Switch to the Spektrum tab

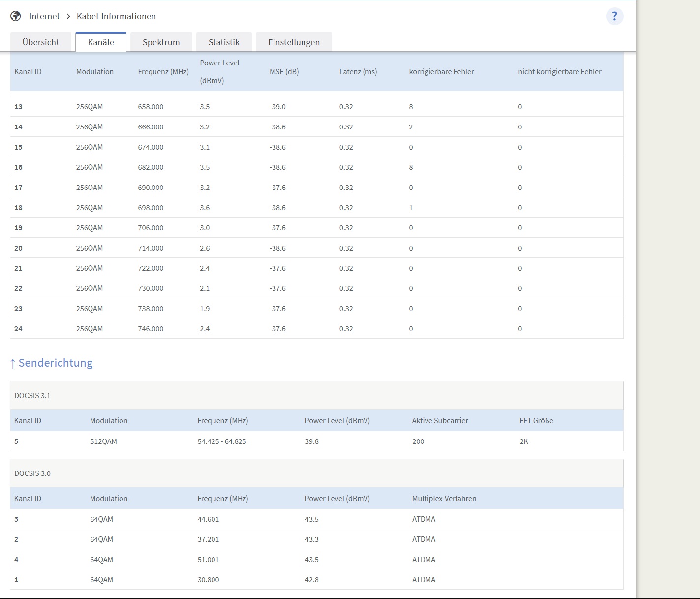pyautogui.click(x=161, y=42)
